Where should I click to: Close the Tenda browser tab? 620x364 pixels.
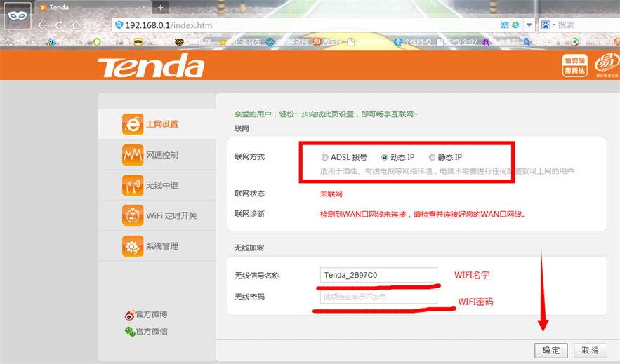point(144,7)
